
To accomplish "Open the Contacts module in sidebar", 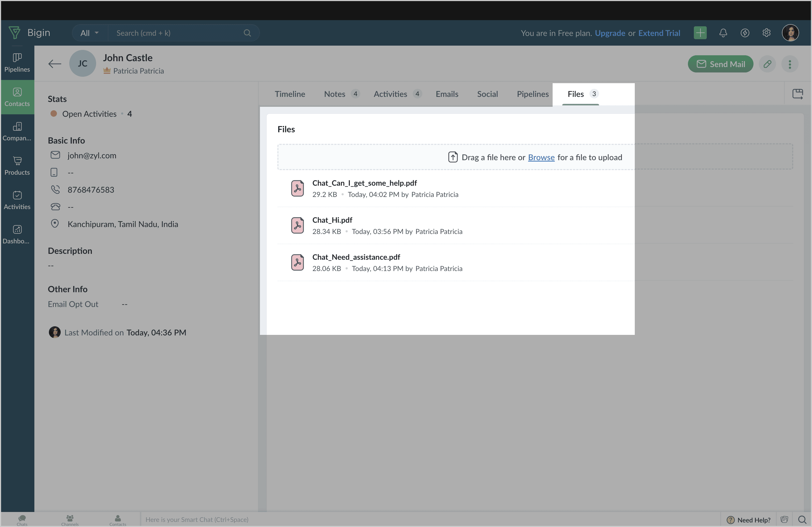I will [x=17, y=97].
